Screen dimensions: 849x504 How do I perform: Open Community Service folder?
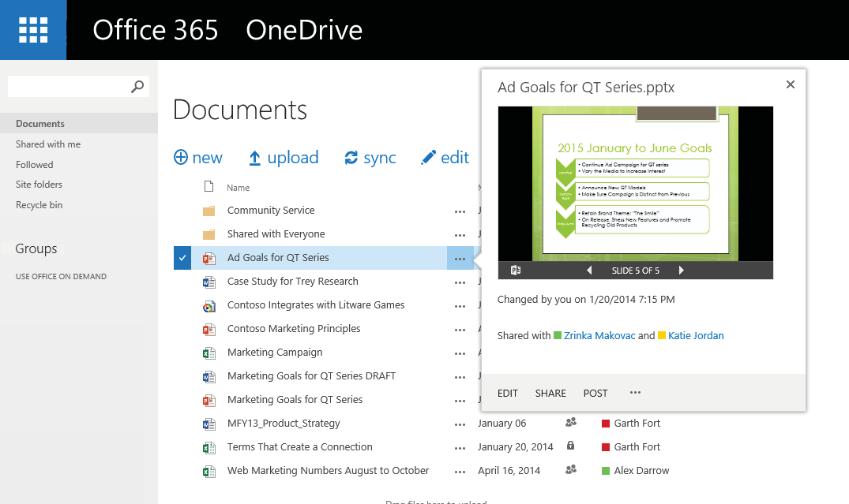271,210
